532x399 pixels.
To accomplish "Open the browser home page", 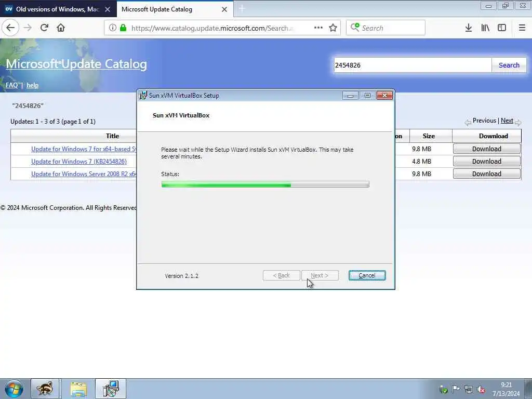I will [61, 28].
